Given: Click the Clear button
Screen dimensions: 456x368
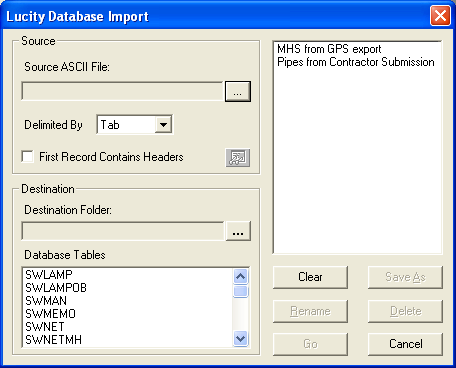Looking at the screenshot, I should 310,277.
